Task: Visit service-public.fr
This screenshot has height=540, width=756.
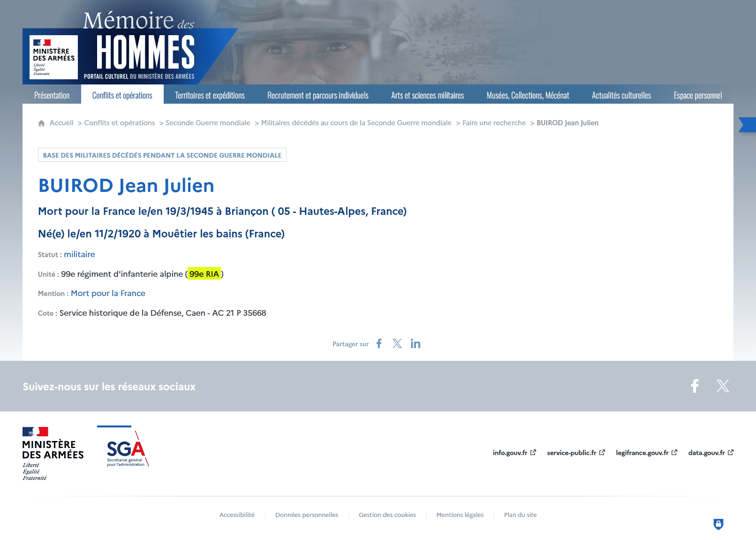Action: (576, 453)
